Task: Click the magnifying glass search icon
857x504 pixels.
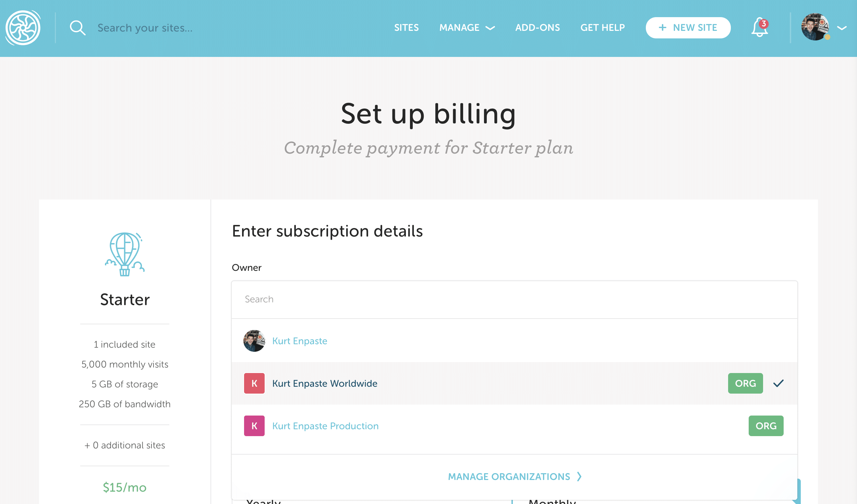Action: coord(77,28)
